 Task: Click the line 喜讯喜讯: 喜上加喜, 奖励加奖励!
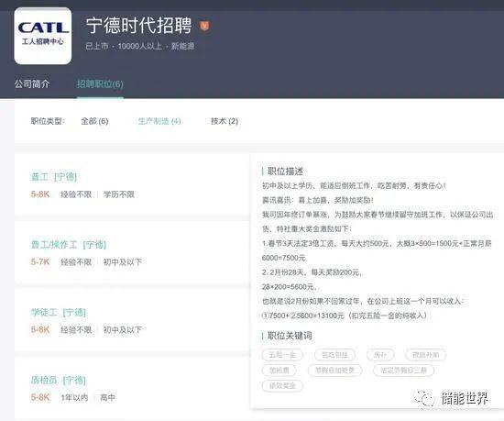[x=318, y=200]
